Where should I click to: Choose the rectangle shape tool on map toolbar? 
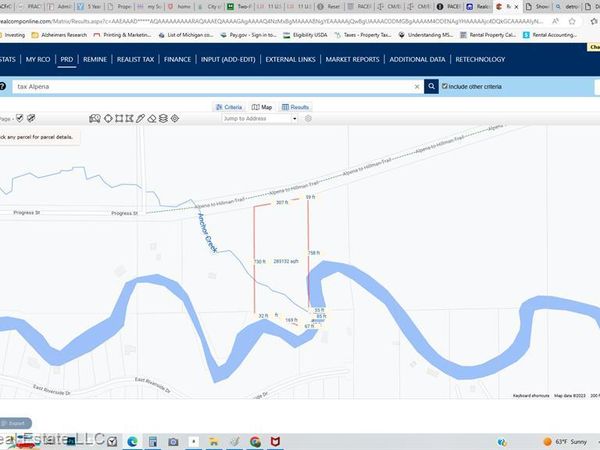coord(119,118)
